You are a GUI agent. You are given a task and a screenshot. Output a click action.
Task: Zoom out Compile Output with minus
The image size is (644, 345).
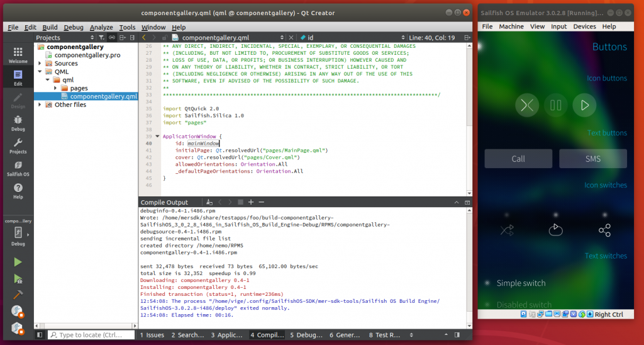pos(261,202)
